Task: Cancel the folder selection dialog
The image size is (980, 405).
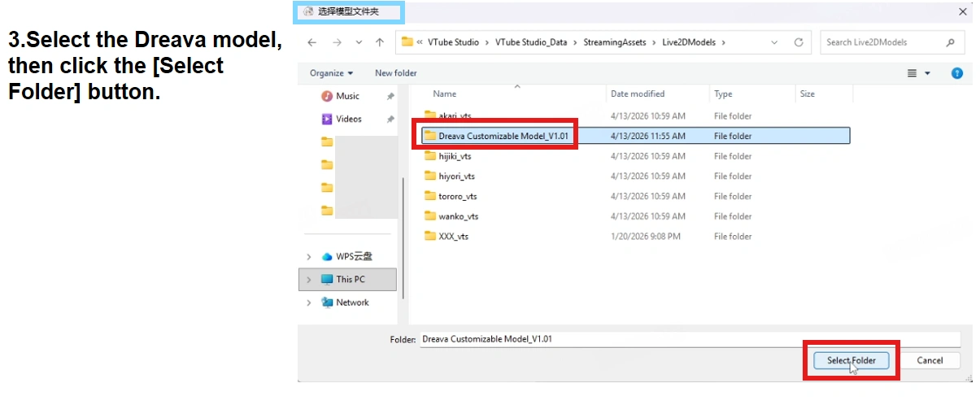Action: 930,360
